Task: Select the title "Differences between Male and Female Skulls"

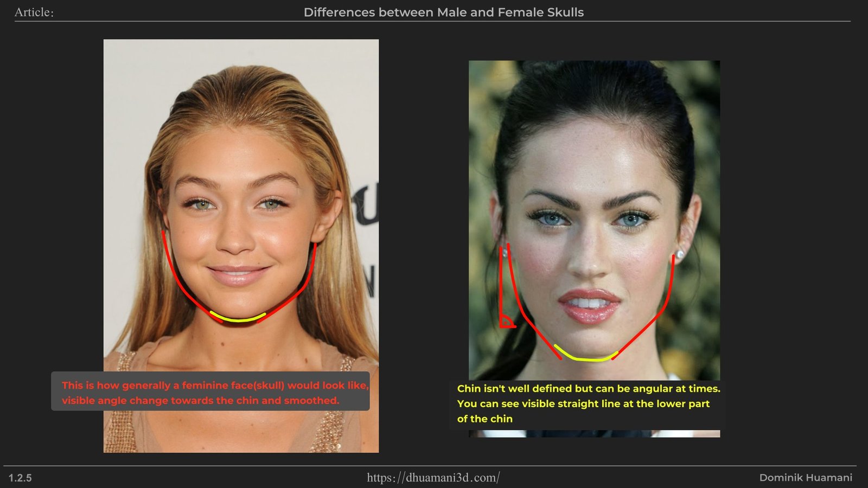Action: [x=443, y=12]
